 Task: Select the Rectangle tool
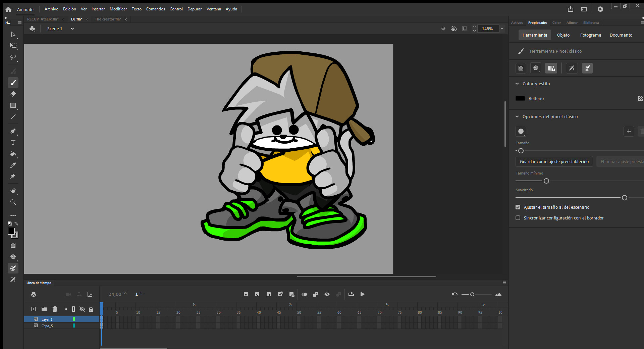coord(13,105)
